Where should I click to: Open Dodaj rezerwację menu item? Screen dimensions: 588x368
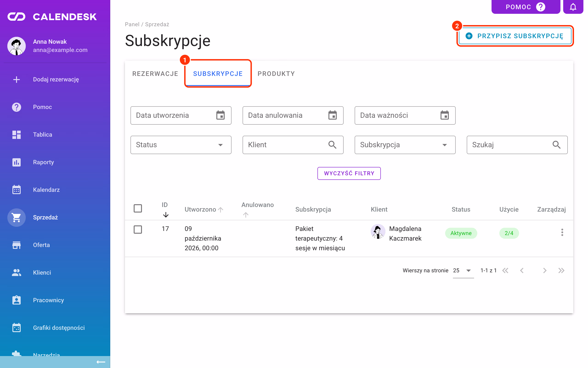pos(55,79)
